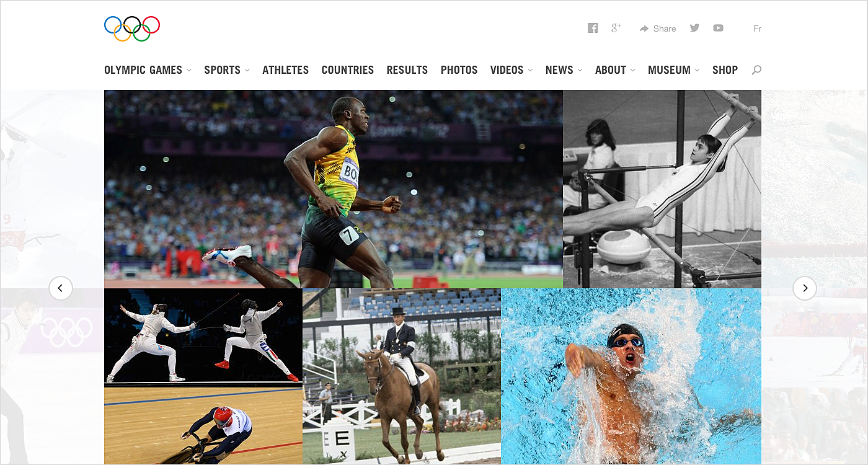Switch language to Fr
This screenshot has height=465, width=868.
[757, 29]
